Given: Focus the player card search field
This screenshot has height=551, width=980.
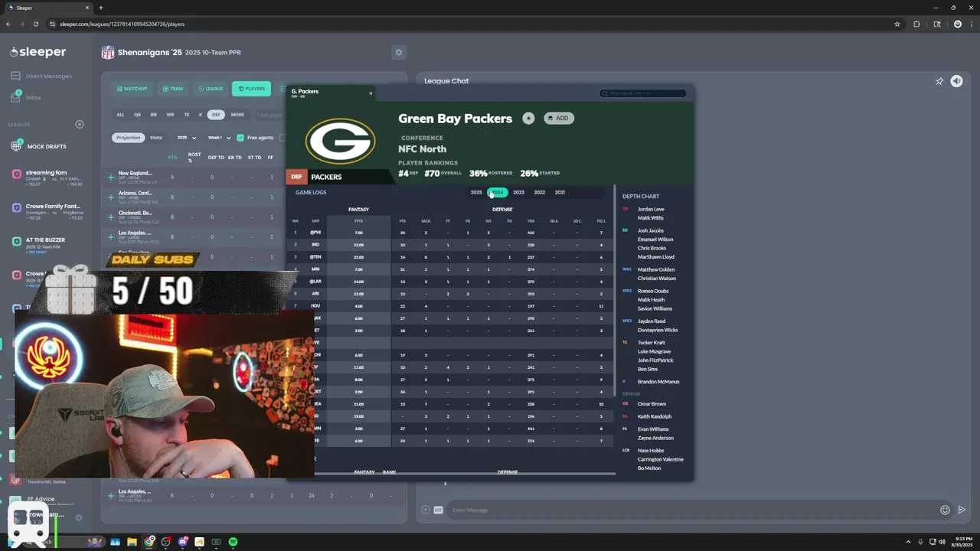Looking at the screenshot, I should point(643,93).
